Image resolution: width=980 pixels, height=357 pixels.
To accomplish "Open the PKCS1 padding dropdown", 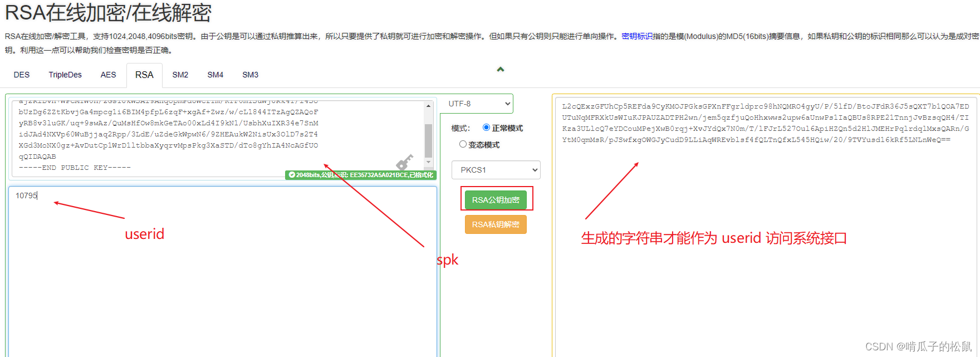I will tap(496, 170).
